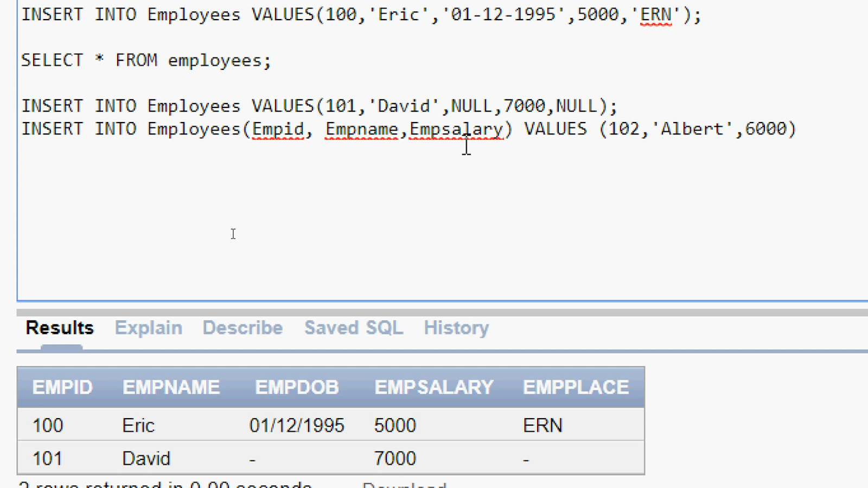
Task: Click the EMPDOB column header
Action: (x=297, y=387)
